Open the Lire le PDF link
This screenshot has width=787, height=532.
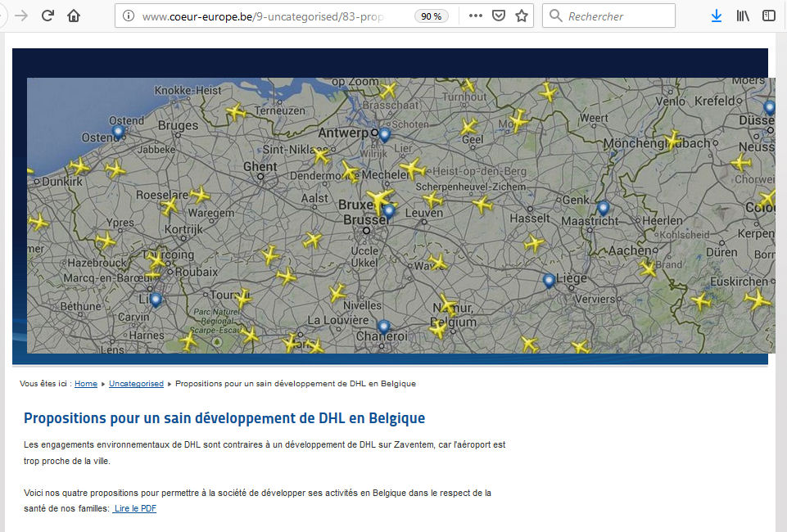134,508
